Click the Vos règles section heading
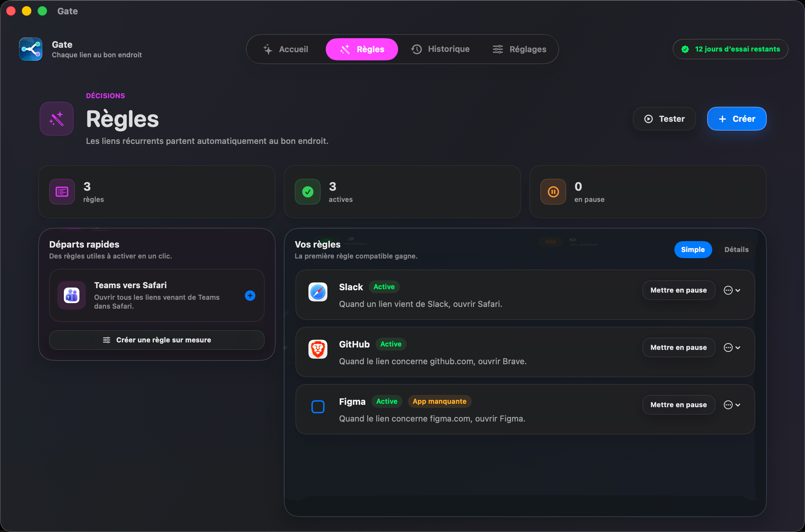Viewport: 805px width, 532px height. tap(318, 245)
